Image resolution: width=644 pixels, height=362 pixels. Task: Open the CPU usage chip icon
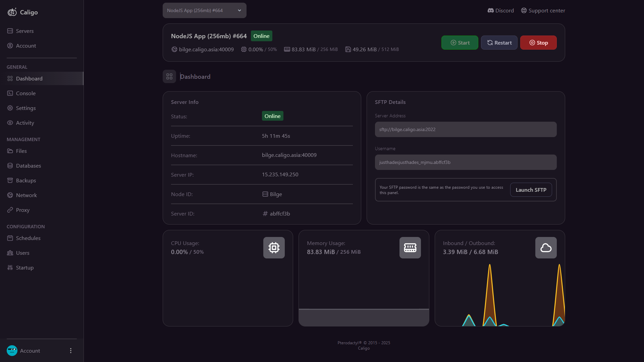pos(274,248)
